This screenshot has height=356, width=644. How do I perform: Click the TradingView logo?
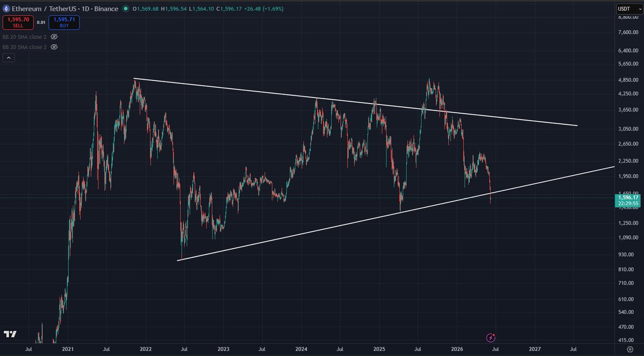coord(10,333)
